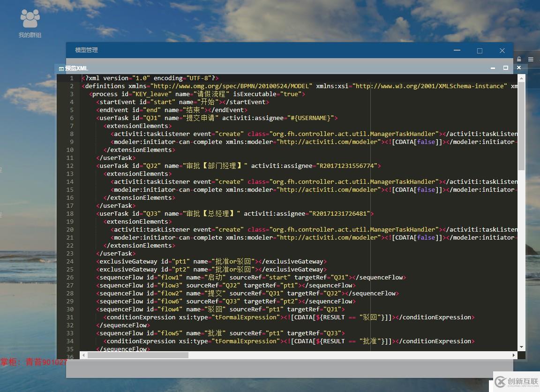Click horizontal scrollbar right arrow
Viewport: 540px width, 392px height.
[514, 355]
